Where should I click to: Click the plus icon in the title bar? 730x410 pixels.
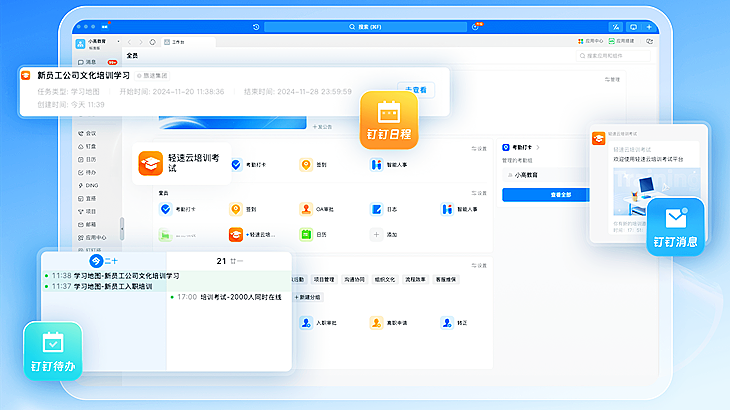649,27
